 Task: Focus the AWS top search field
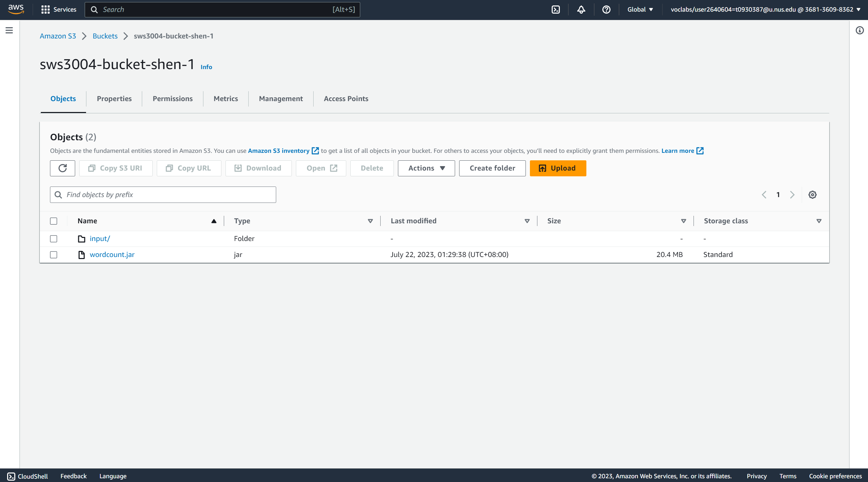[222, 10]
